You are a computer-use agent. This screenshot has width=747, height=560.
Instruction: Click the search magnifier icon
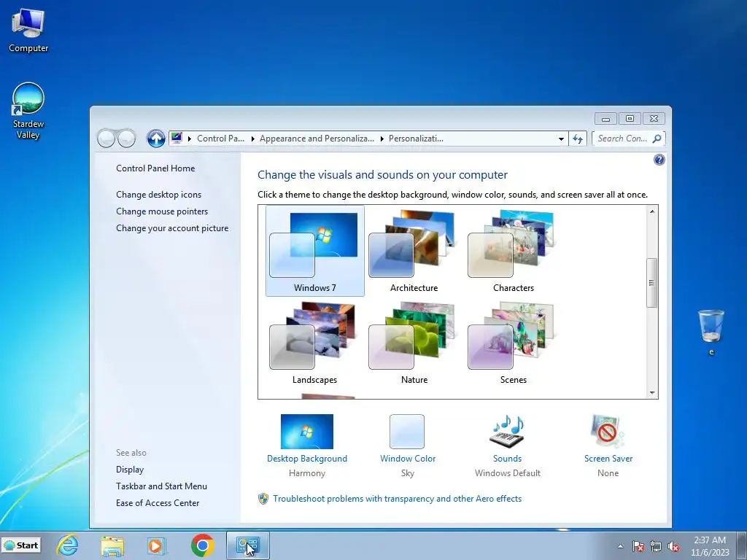click(657, 139)
